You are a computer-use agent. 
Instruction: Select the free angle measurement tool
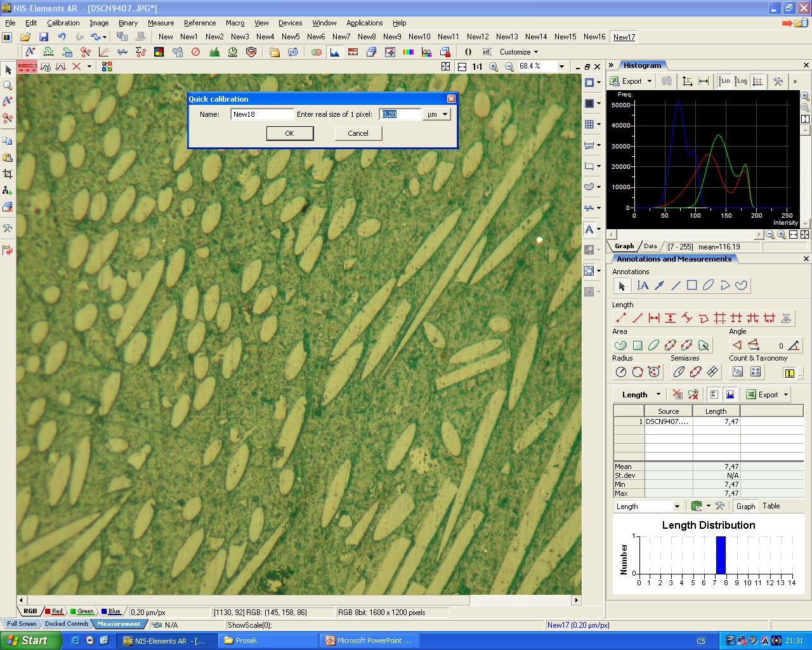(737, 345)
